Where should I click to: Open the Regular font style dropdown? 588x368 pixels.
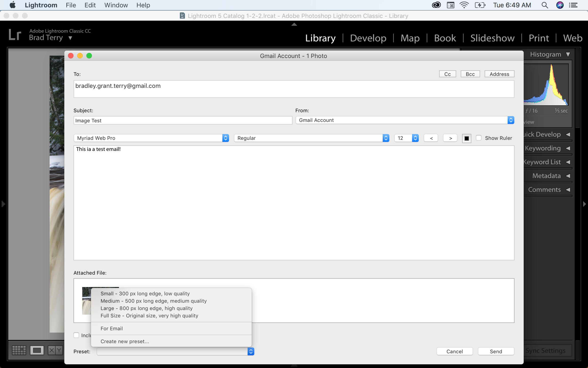pyautogui.click(x=312, y=138)
